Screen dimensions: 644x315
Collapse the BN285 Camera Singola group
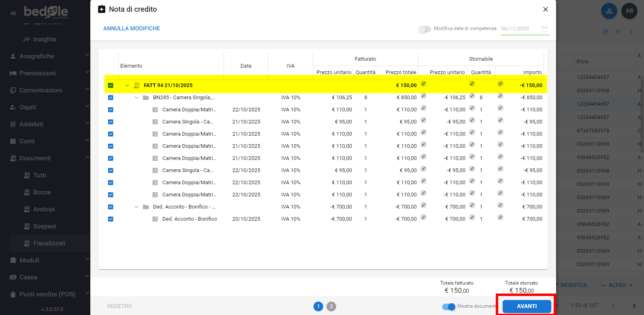136,98
